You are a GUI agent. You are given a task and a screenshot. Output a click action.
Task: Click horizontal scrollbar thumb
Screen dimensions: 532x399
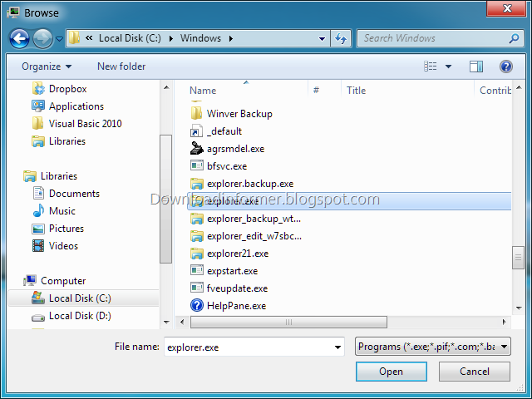click(x=288, y=322)
